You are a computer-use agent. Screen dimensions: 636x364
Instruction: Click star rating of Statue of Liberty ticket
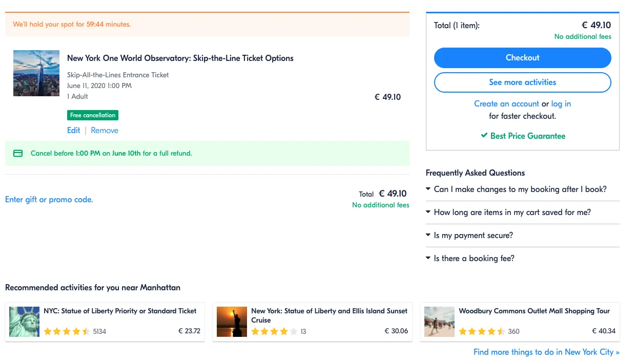tap(67, 331)
